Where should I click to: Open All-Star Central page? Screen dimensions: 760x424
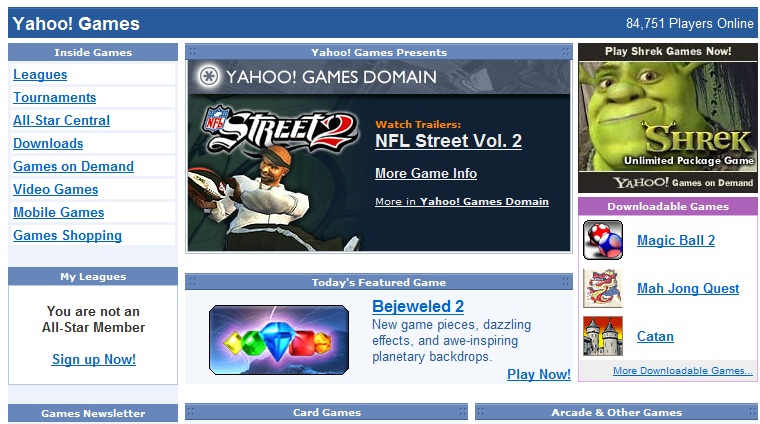[x=61, y=121]
